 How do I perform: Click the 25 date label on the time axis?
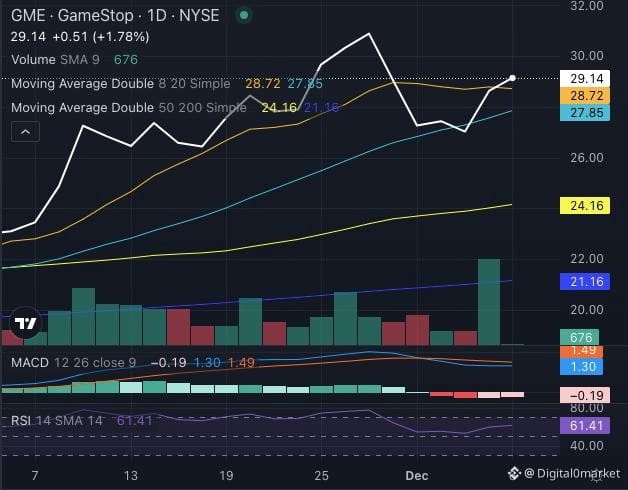(x=321, y=476)
